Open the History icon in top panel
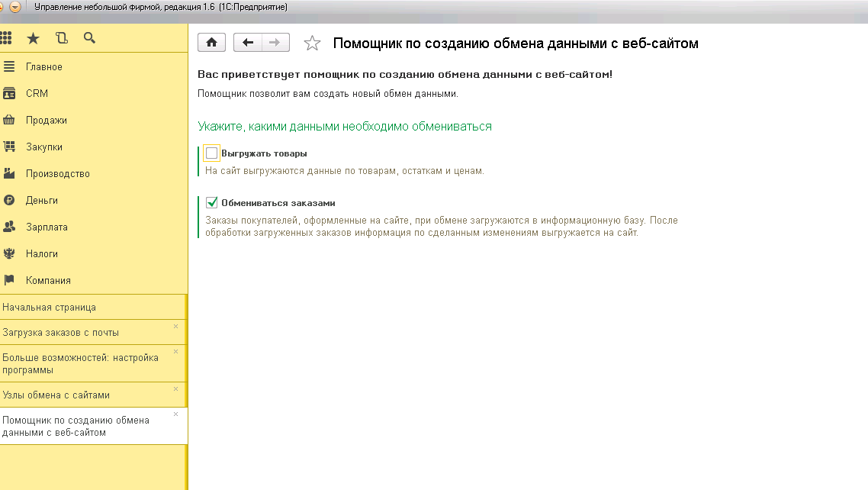 62,37
